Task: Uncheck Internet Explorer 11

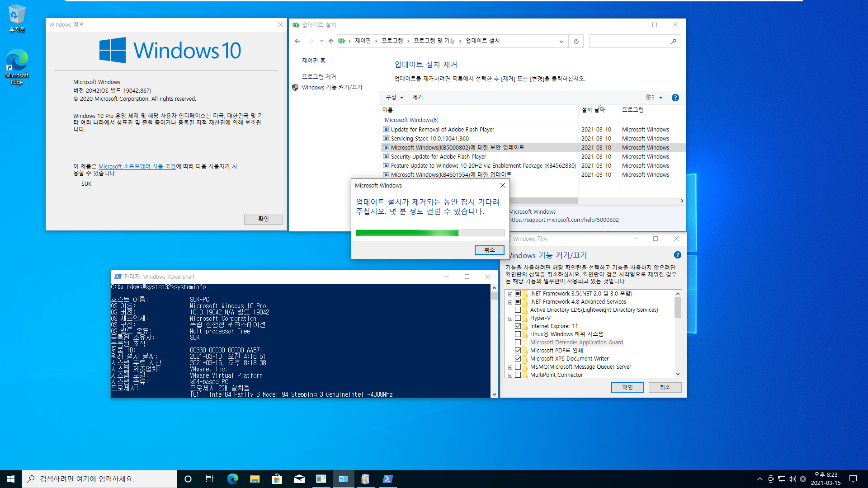Action: point(518,326)
